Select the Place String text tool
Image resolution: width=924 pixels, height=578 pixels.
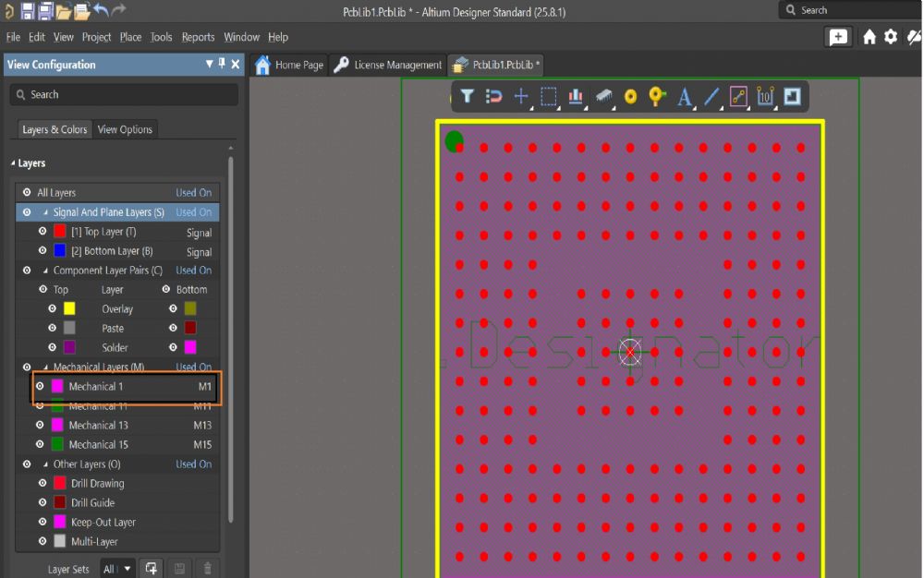(x=685, y=96)
